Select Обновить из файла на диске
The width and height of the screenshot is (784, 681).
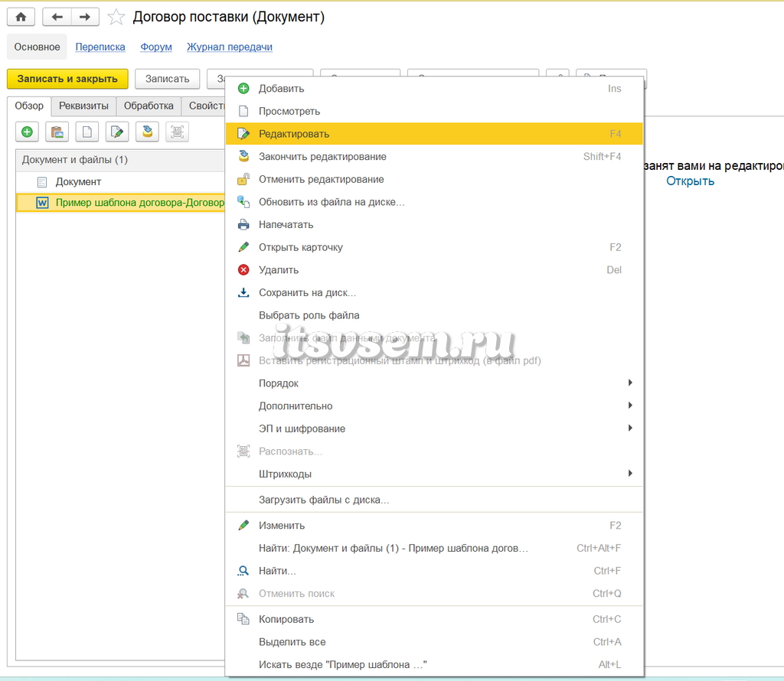(434, 202)
